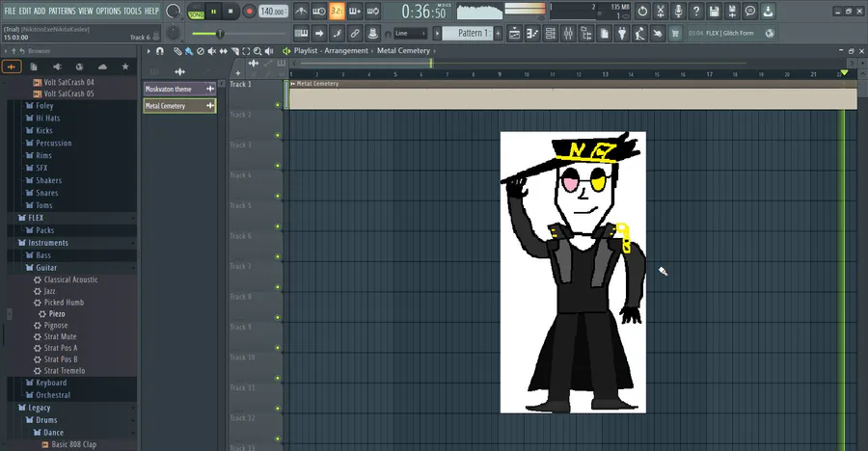
Task: Mute Track 5 using its green dot
Action: pyautogui.click(x=278, y=226)
